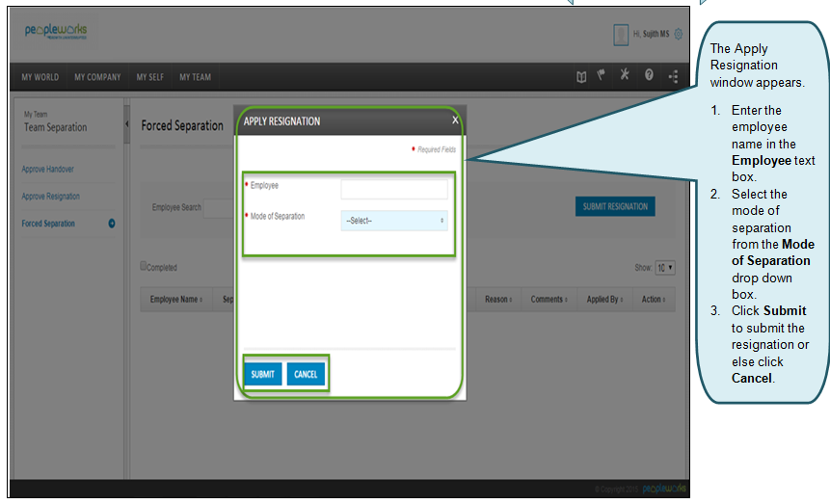The width and height of the screenshot is (830, 504).
Task: Open the book icon in top toolbar
Action: tap(581, 77)
